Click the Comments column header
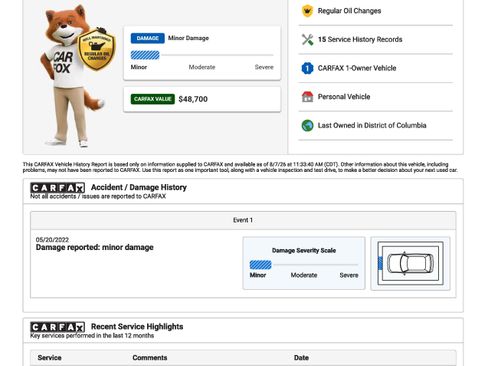The image size is (488, 366). (x=150, y=358)
